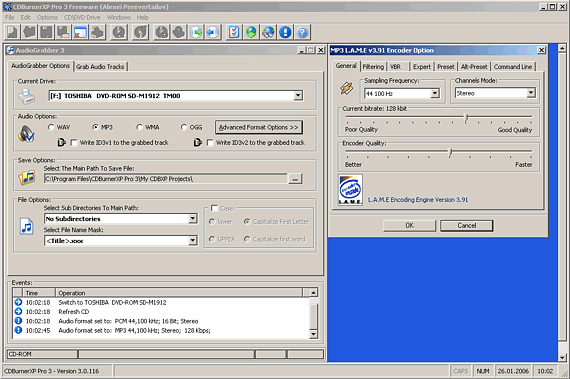The width and height of the screenshot is (570, 379).
Task: Click the Refresh CD event arrow icon
Action: 18,311
